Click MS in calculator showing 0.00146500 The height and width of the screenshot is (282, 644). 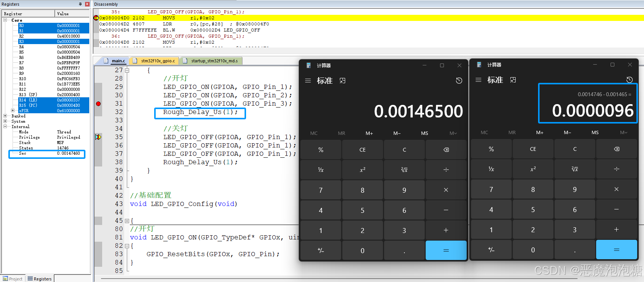[425, 133]
